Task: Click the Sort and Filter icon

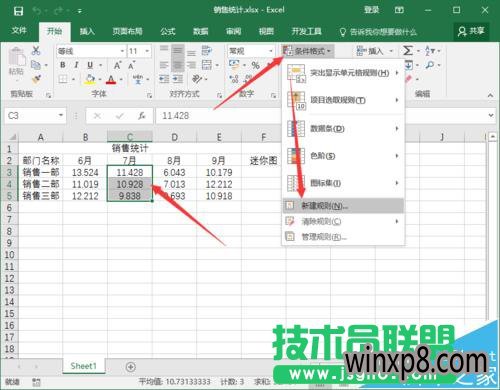Action: [x=430, y=51]
